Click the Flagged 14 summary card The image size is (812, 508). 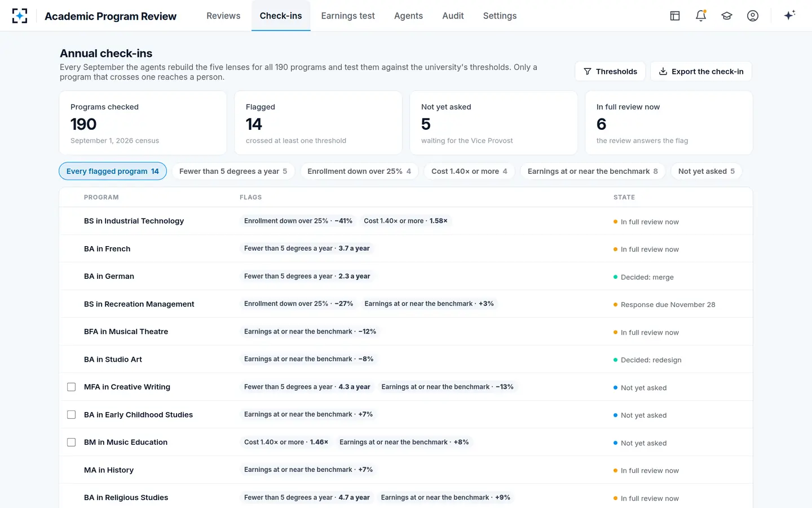click(318, 123)
